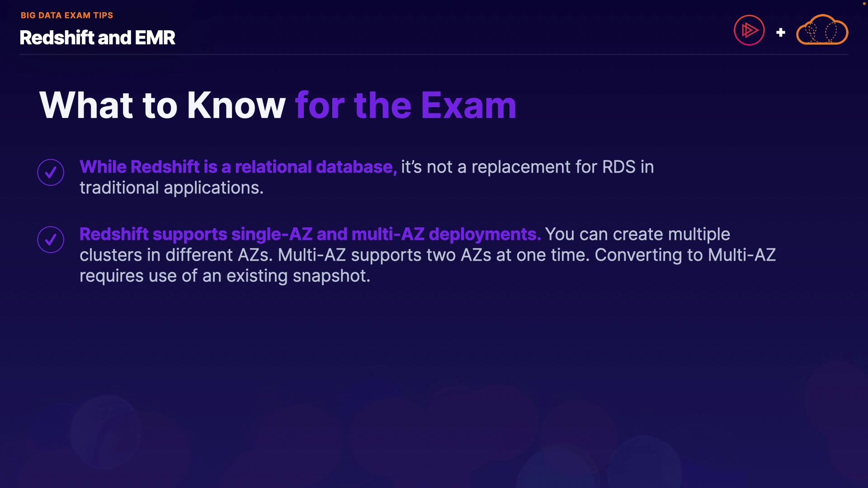Click the "Redshift and EMR" slide title
Screen dimensions: 868x488
click(x=97, y=38)
